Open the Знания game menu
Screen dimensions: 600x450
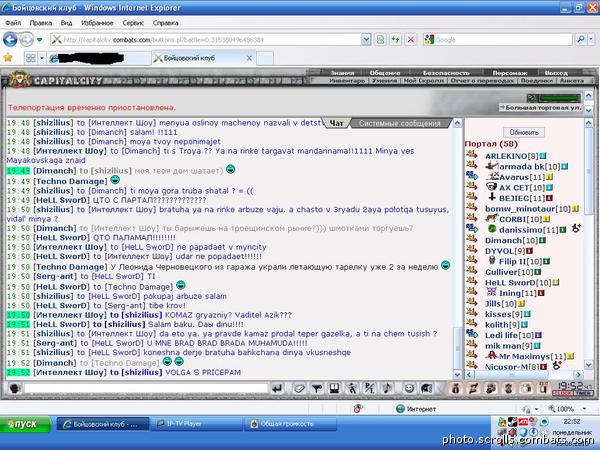coord(342,73)
